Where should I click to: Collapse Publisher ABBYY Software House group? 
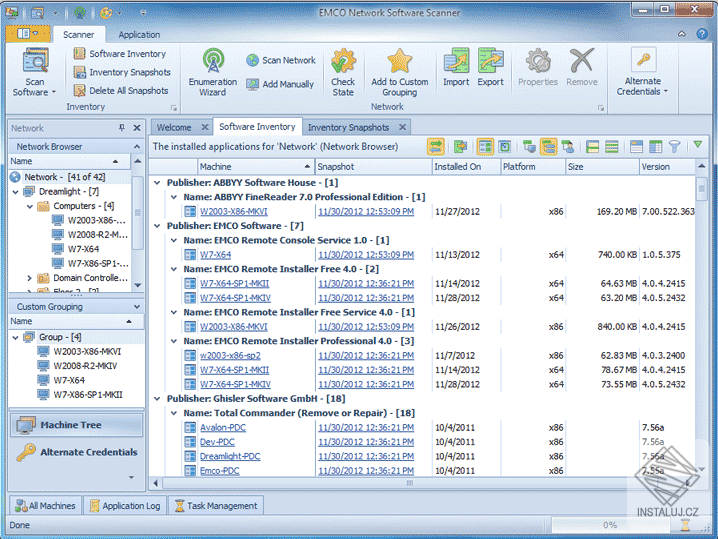point(157,183)
